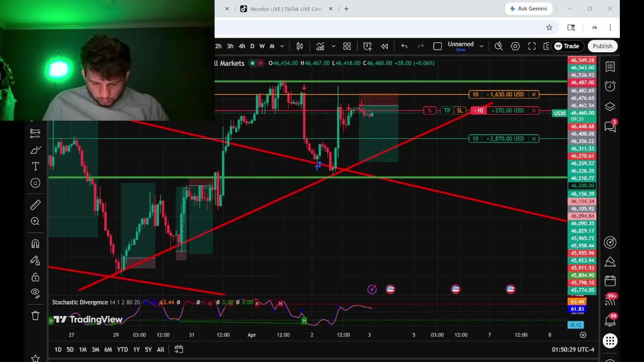Set chart range to 3M

tap(95, 349)
